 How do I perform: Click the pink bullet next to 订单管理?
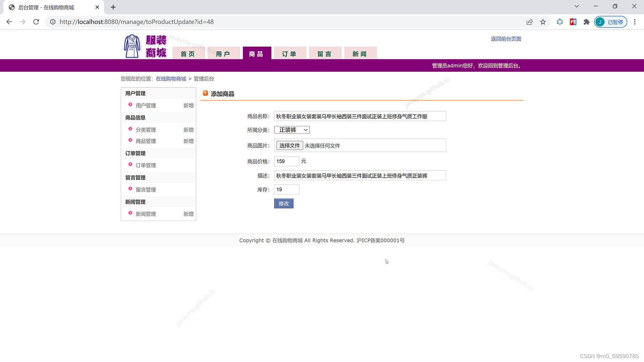click(130, 164)
